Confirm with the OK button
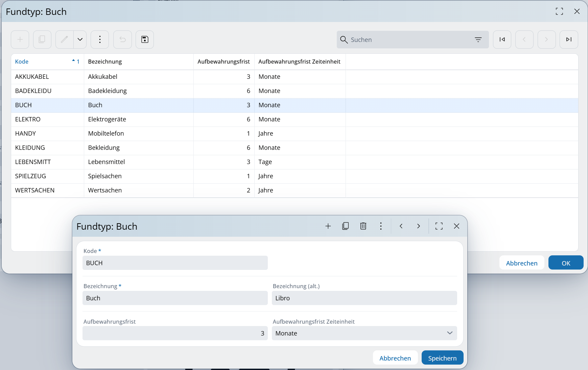The width and height of the screenshot is (588, 370). coord(566,263)
